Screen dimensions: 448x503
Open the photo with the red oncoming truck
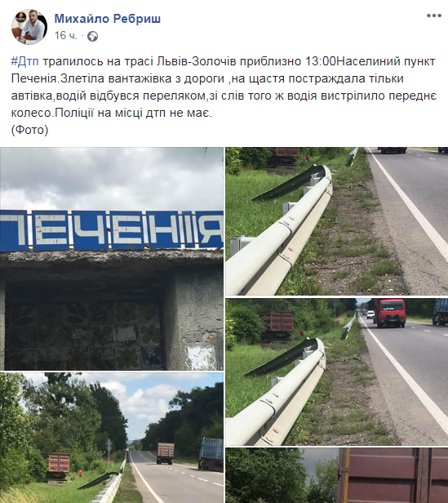click(x=337, y=372)
